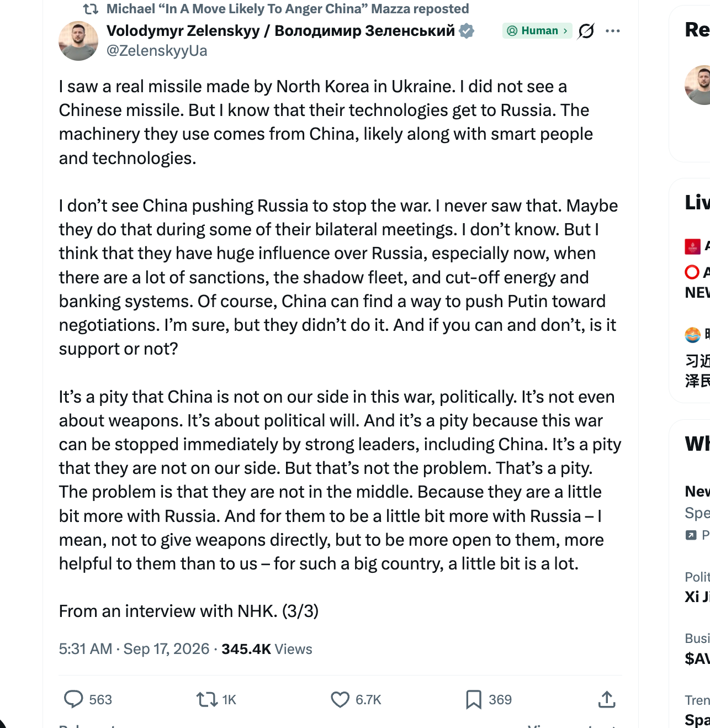The image size is (710, 728).
Task: Open the three-dot more options menu
Action: pyautogui.click(x=612, y=31)
